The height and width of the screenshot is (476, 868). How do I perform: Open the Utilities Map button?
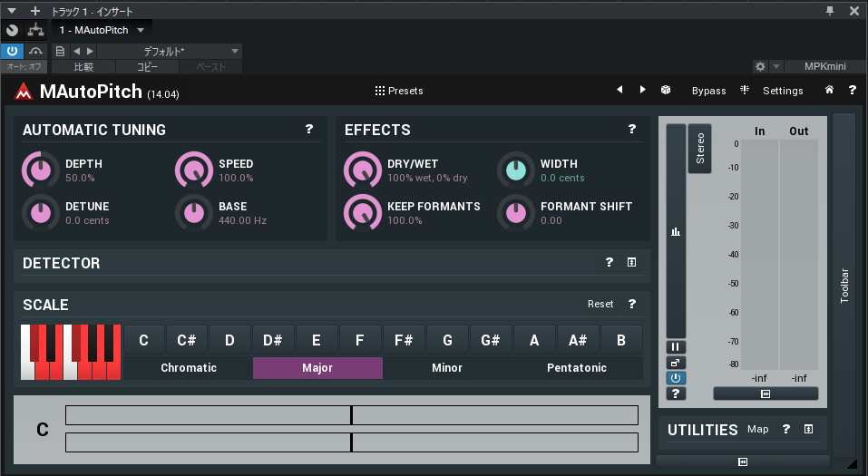pyautogui.click(x=758, y=429)
